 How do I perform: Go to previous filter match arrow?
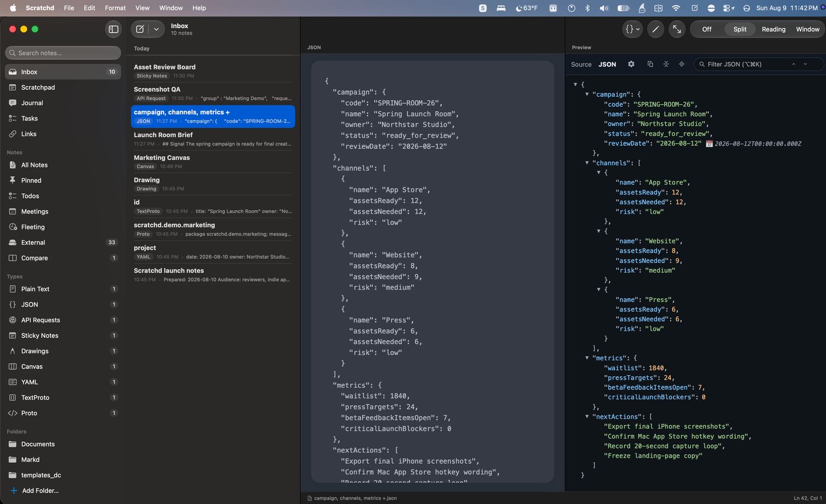pos(794,64)
